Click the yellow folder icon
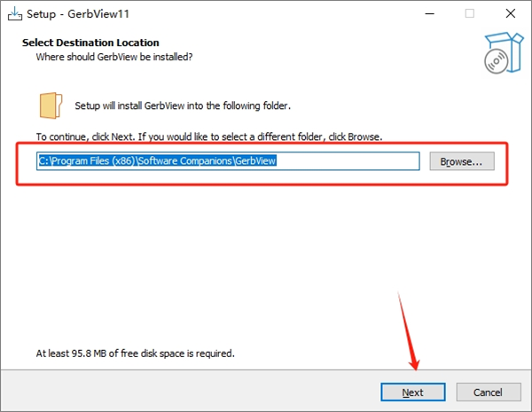Screen dimensions: 532x412 [x=51, y=105]
